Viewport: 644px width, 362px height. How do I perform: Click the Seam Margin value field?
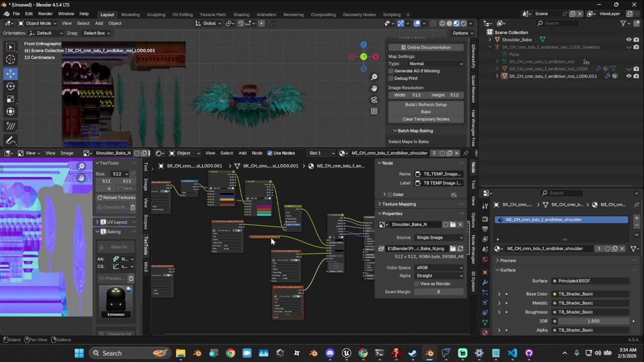click(438, 292)
